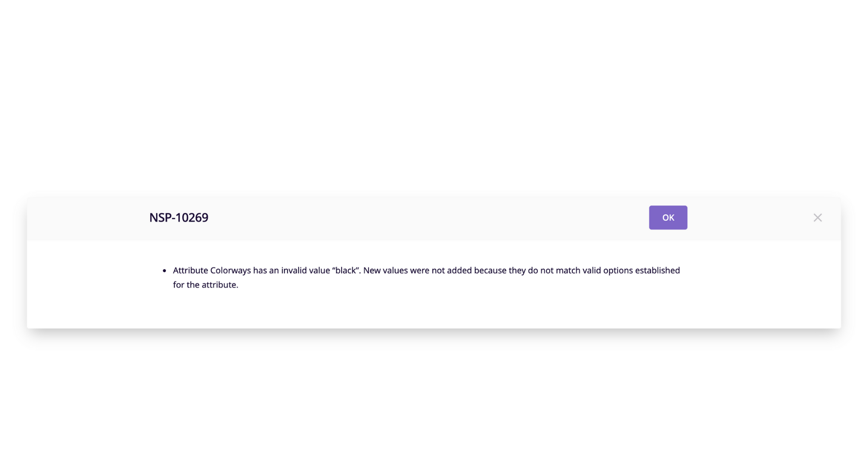
Task: Select the NSP-10269 dialog title
Action: 179,218
